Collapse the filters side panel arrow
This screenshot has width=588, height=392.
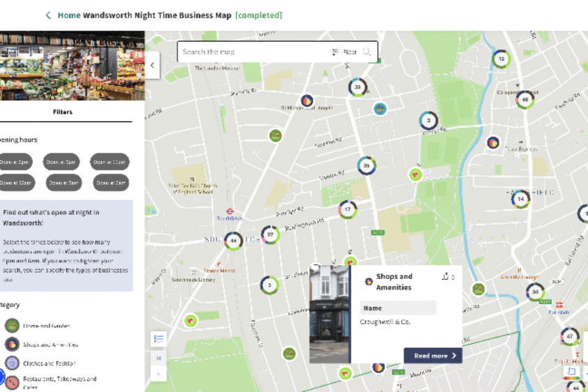click(152, 65)
